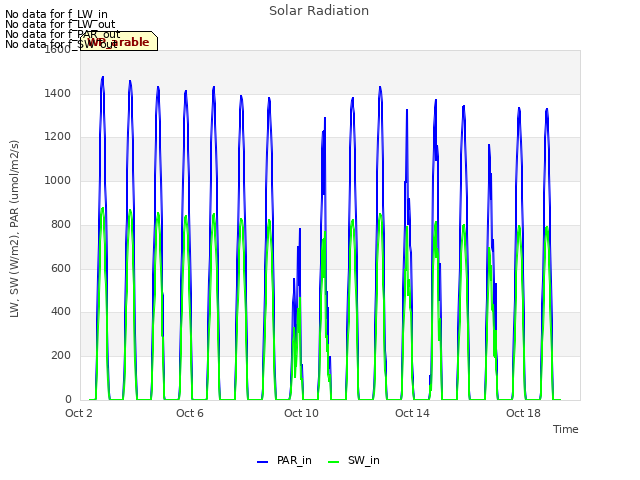Click the 1200 y-axis tick label
Viewport: 640px width, 480px height.
[58, 137]
